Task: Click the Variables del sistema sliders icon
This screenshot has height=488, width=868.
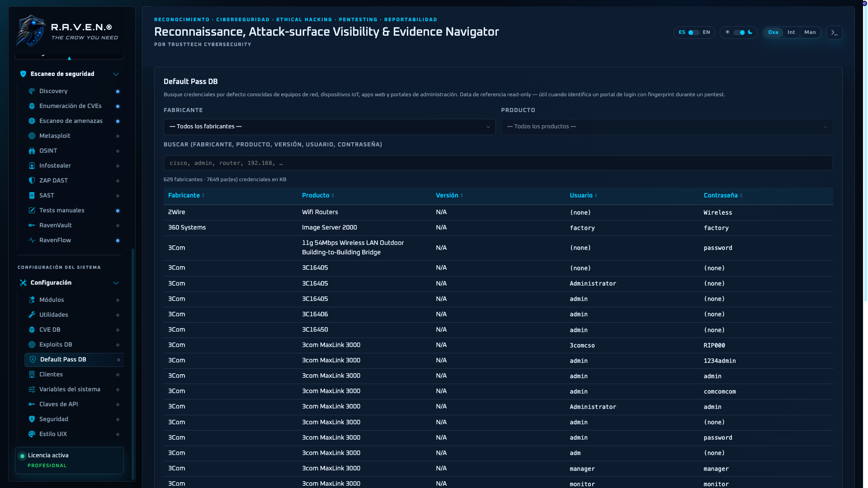Action: click(x=32, y=389)
